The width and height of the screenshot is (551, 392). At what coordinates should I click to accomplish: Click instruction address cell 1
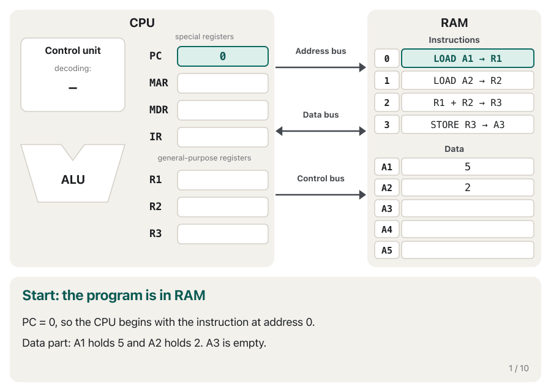(386, 80)
